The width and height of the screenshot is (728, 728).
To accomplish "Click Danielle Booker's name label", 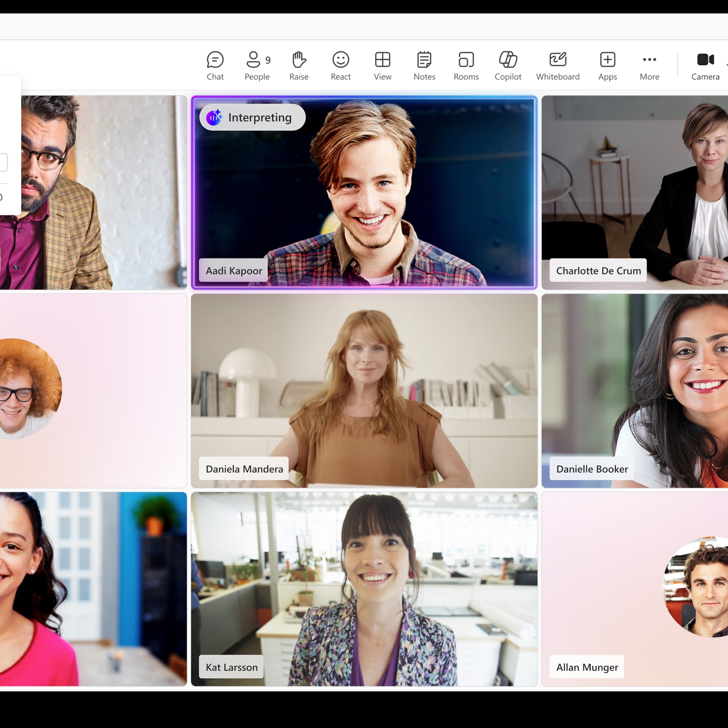I will [592, 469].
